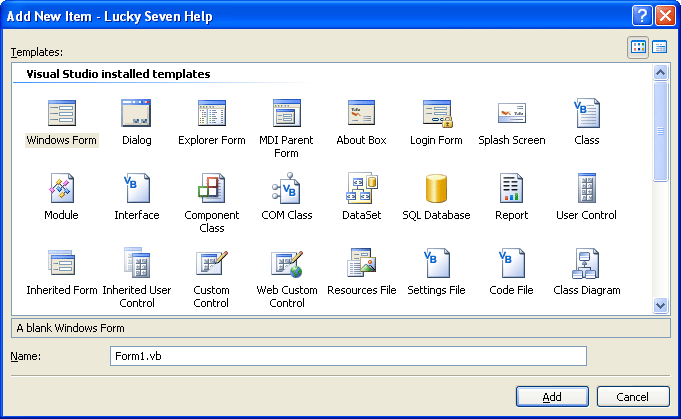Select the DataSet template icon
This screenshot has height=419, width=681.
point(361,188)
